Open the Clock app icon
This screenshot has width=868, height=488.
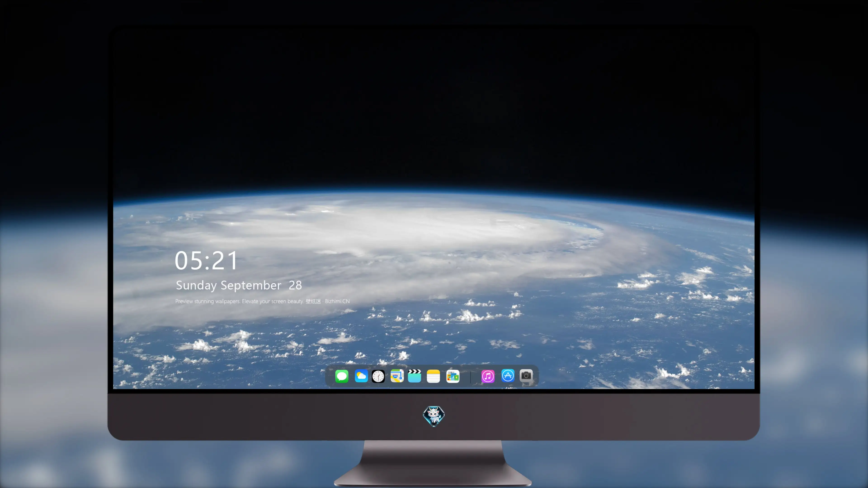378,376
